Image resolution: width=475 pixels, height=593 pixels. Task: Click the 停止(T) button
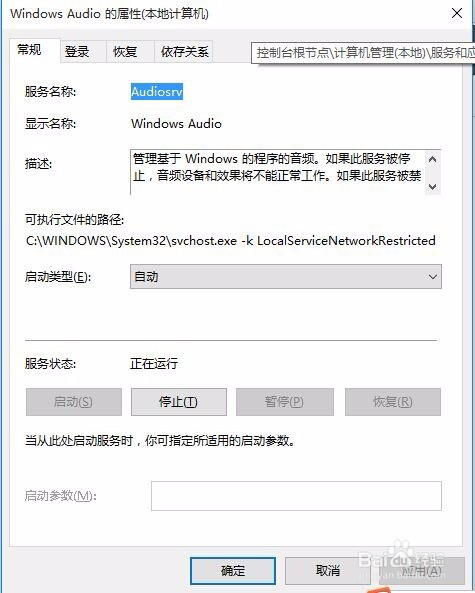[x=179, y=402]
